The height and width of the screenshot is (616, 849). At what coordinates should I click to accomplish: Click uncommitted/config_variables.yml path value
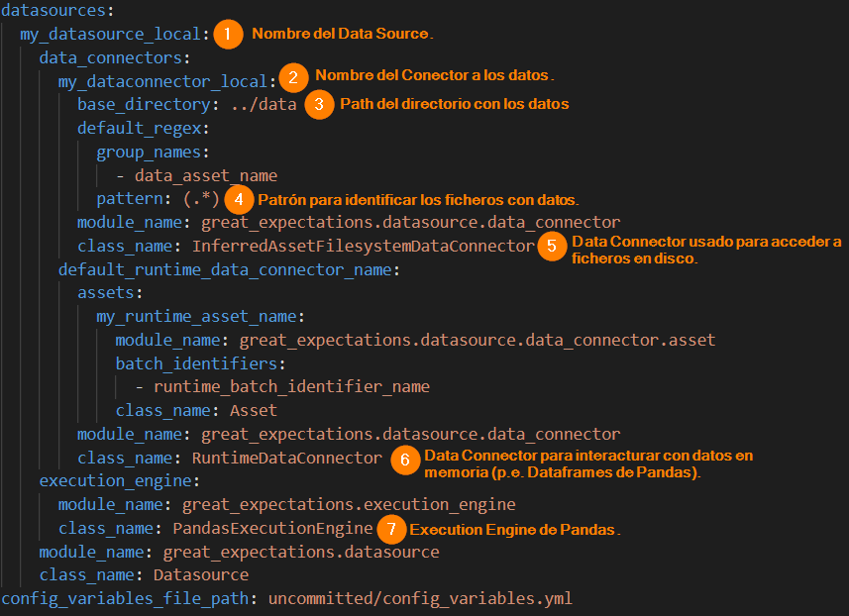[430, 598]
